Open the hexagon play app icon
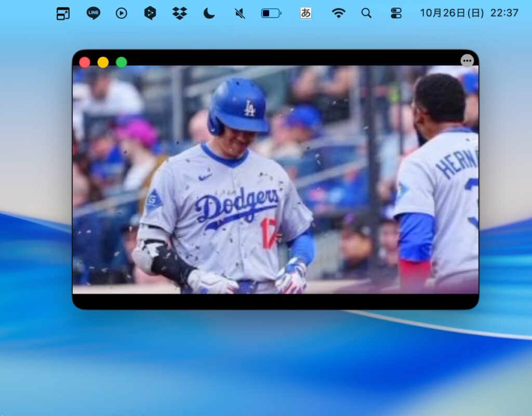 150,14
